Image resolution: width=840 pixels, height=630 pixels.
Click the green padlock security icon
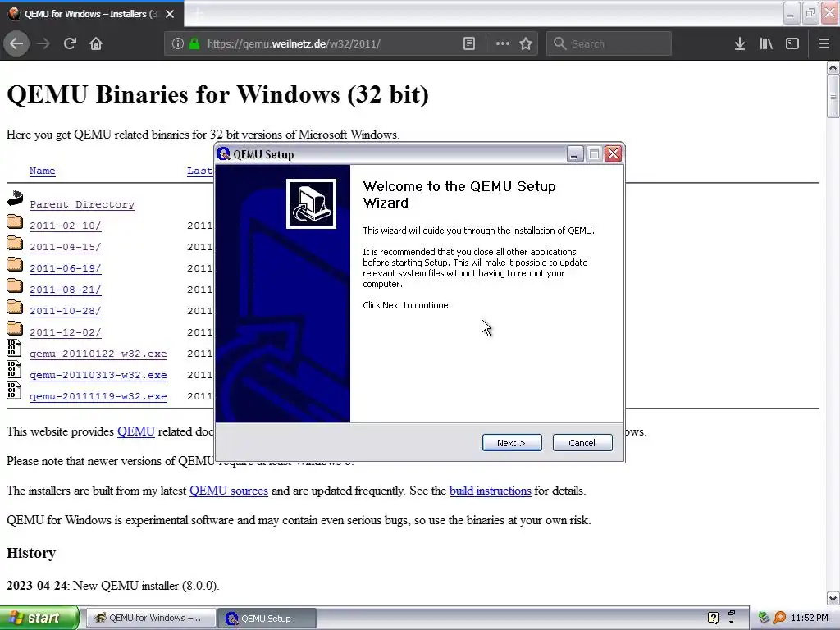194,43
